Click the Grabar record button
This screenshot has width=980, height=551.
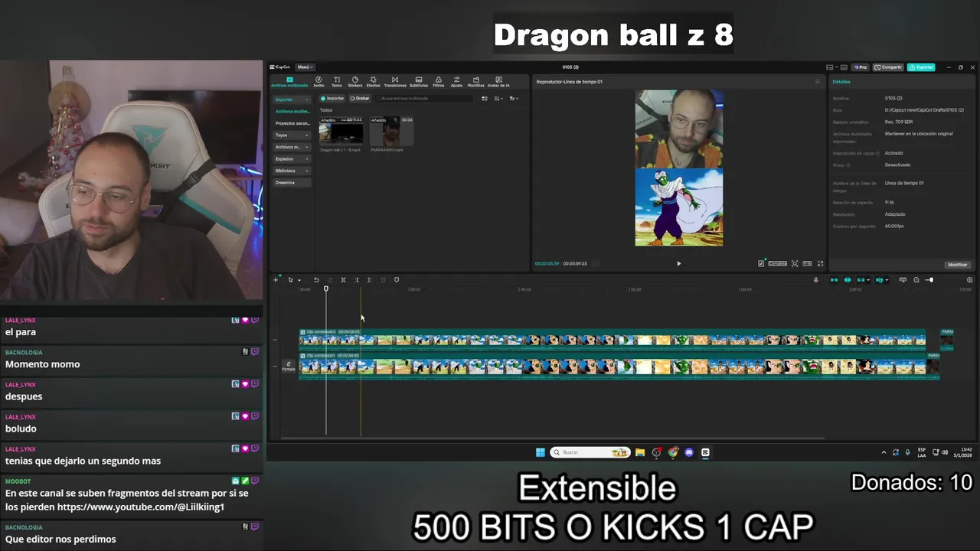coord(360,98)
